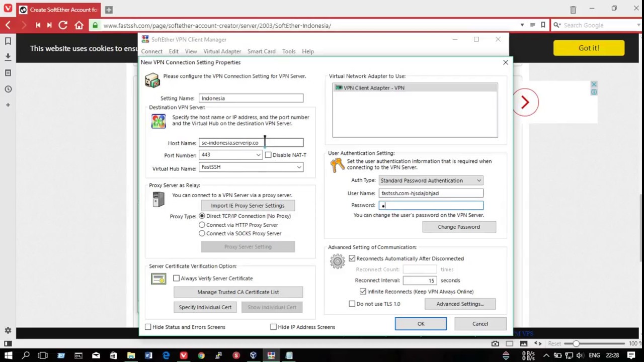Open the Bookmarks panel in Vivaldi sidebar
The width and height of the screenshot is (644, 362).
pyautogui.click(x=8, y=41)
